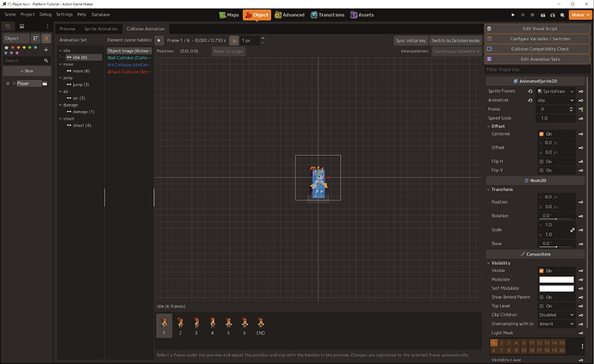Enable Show Behind Parent checkbox

[x=541, y=298]
